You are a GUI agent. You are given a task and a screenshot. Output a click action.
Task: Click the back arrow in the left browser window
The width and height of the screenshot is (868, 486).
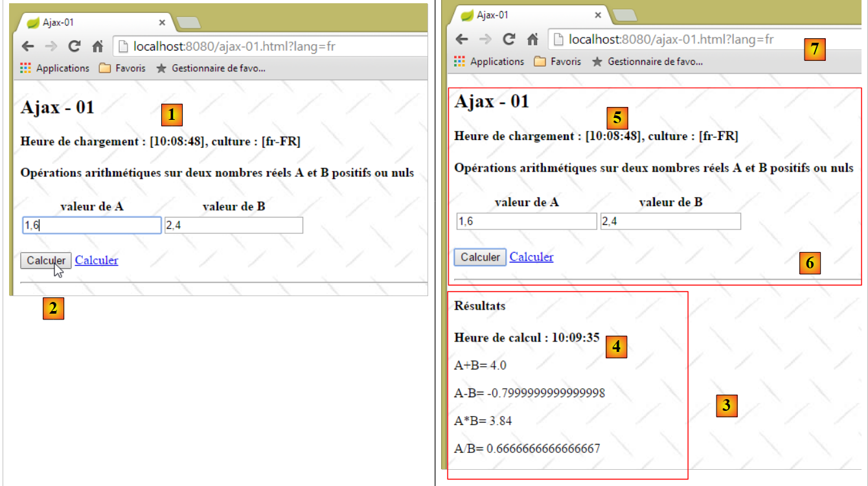coord(28,47)
